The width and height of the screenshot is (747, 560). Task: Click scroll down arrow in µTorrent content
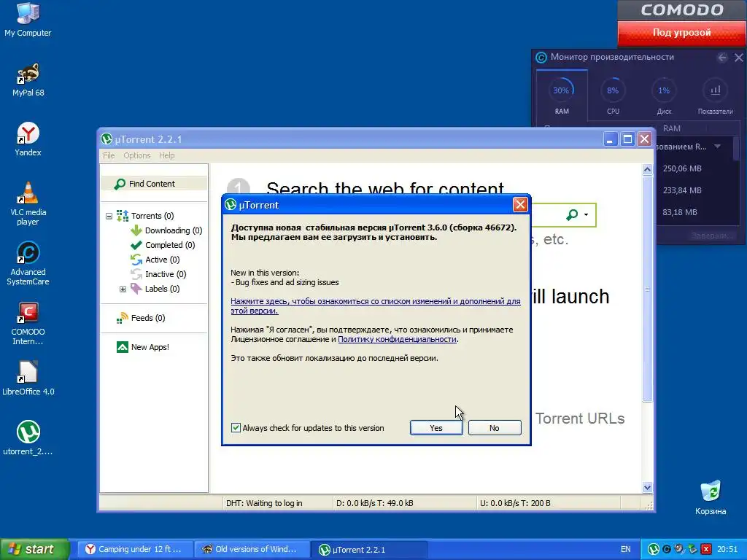pos(647,487)
